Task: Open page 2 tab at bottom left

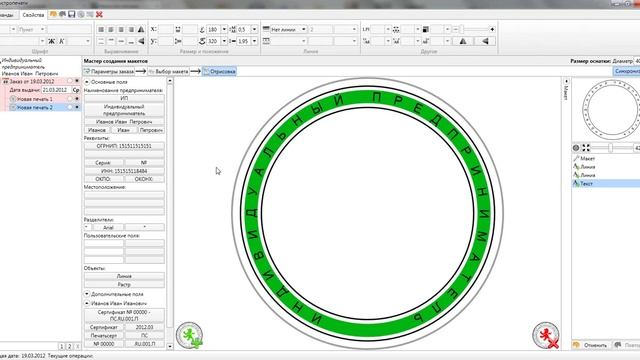Action: click(x=69, y=346)
